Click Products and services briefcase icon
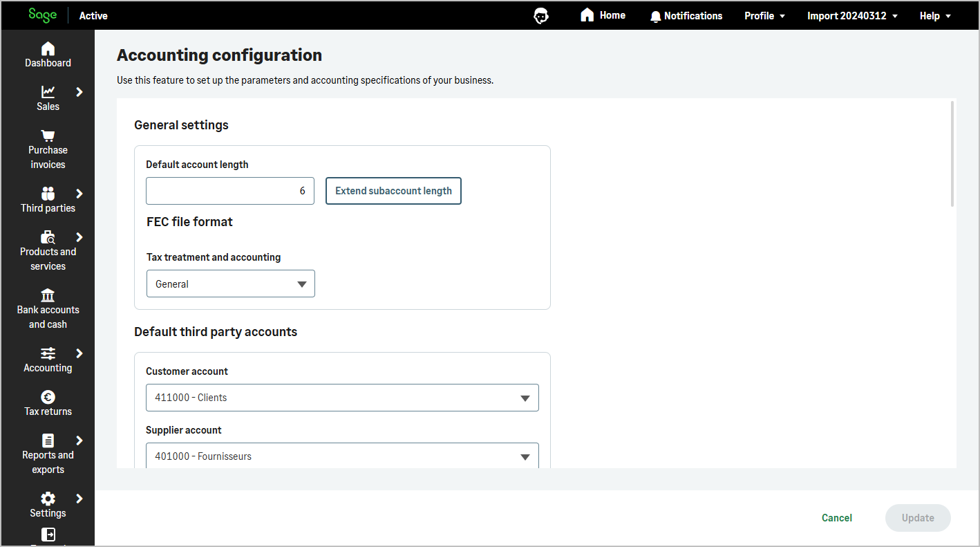 [48, 237]
